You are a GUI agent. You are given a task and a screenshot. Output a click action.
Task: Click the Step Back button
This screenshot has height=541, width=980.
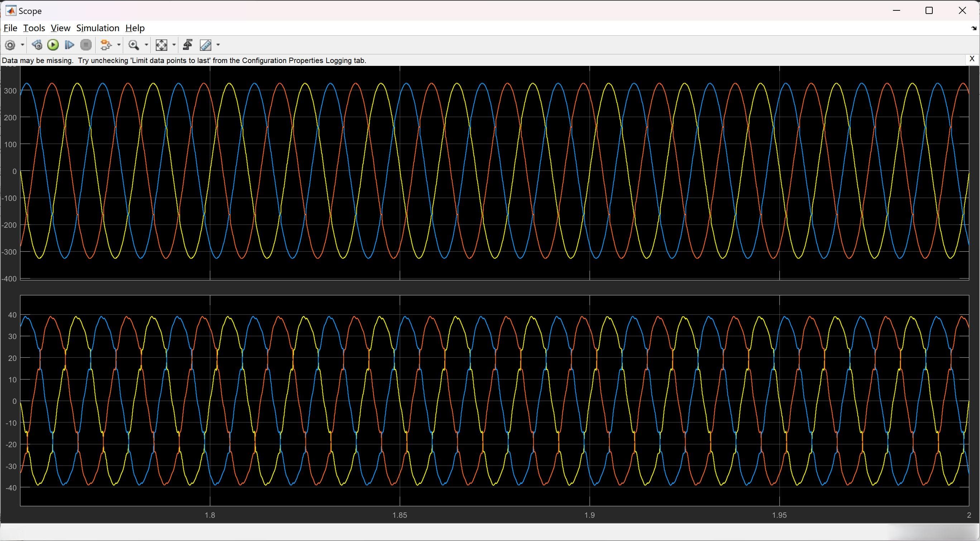(x=37, y=45)
